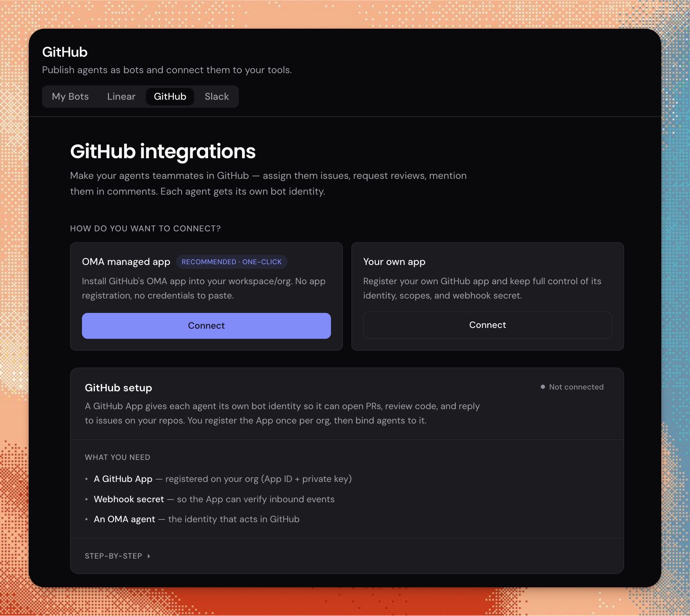Click the RECOMMENDED · ONE-CLICK badge
The image size is (690, 616).
tap(232, 262)
